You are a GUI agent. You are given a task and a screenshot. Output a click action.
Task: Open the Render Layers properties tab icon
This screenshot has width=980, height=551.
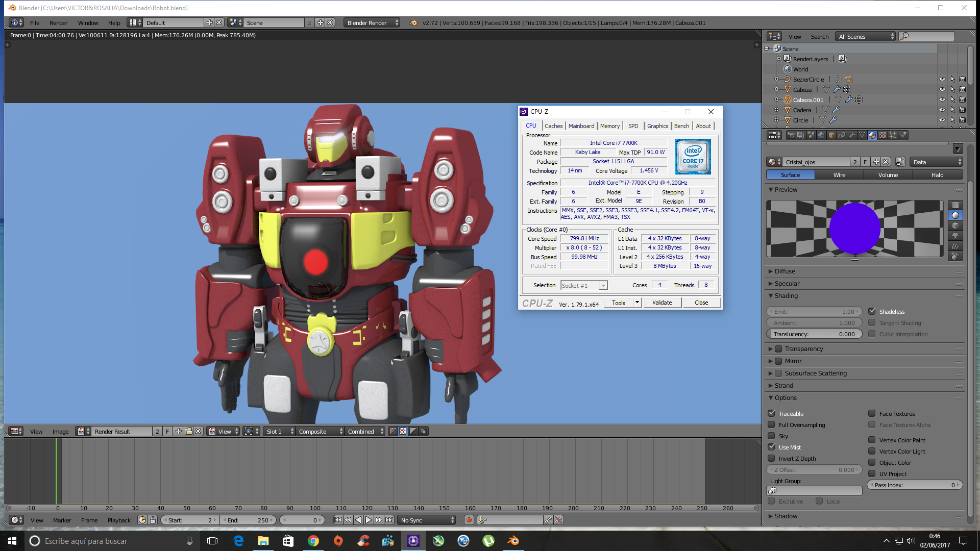pyautogui.click(x=801, y=135)
